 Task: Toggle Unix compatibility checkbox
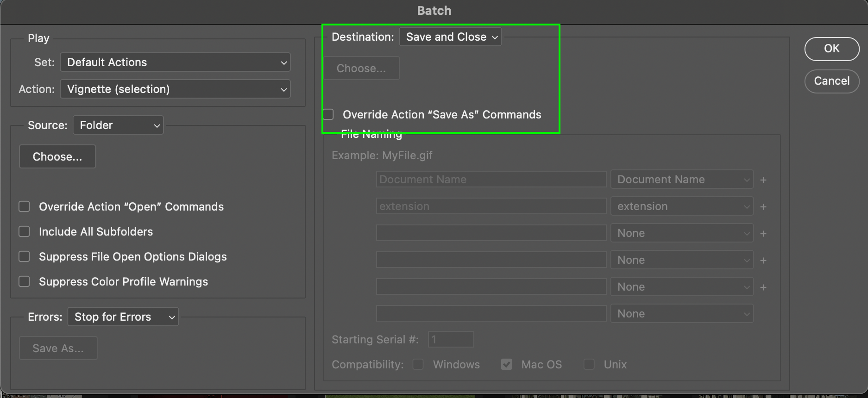point(589,365)
